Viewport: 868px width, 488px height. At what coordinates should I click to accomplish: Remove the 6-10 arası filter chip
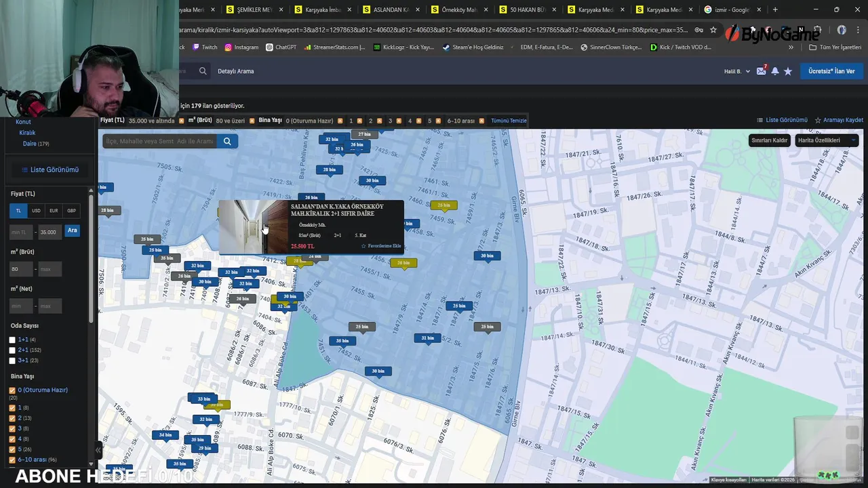coord(481,121)
